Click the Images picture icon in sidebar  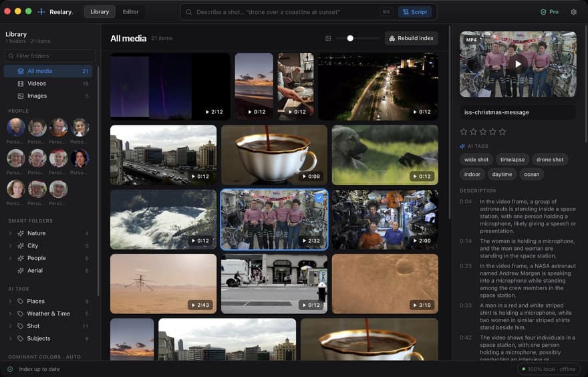coord(21,96)
